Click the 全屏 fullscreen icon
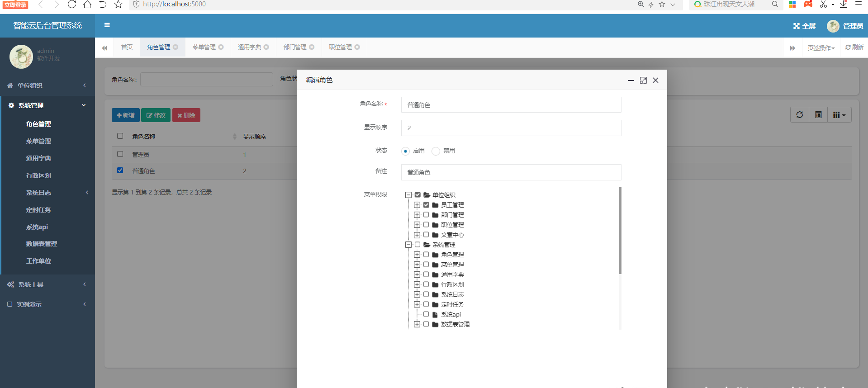This screenshot has width=868, height=388. (x=797, y=26)
